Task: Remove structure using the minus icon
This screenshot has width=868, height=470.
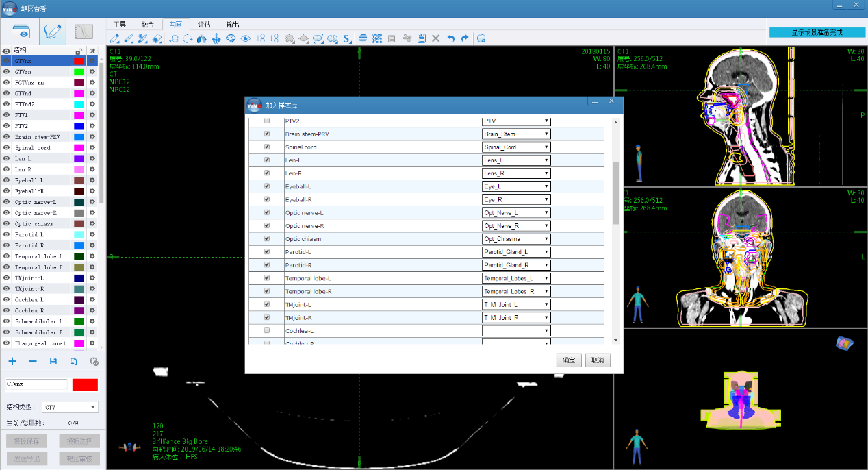Action: pos(32,361)
